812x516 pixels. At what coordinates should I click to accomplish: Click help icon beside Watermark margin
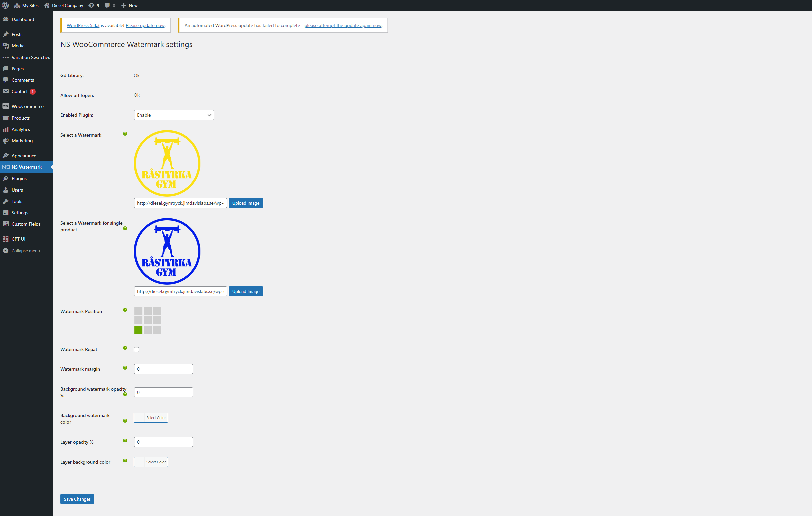[125, 368]
